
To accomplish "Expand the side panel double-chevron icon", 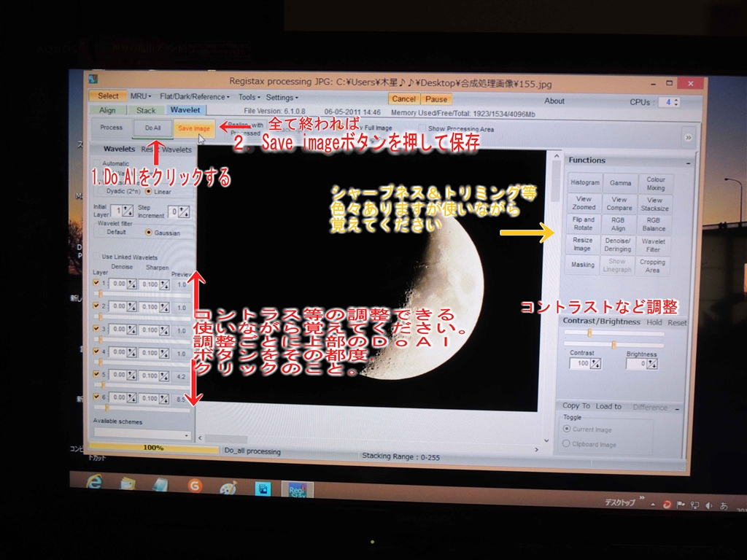I will tap(688, 138).
